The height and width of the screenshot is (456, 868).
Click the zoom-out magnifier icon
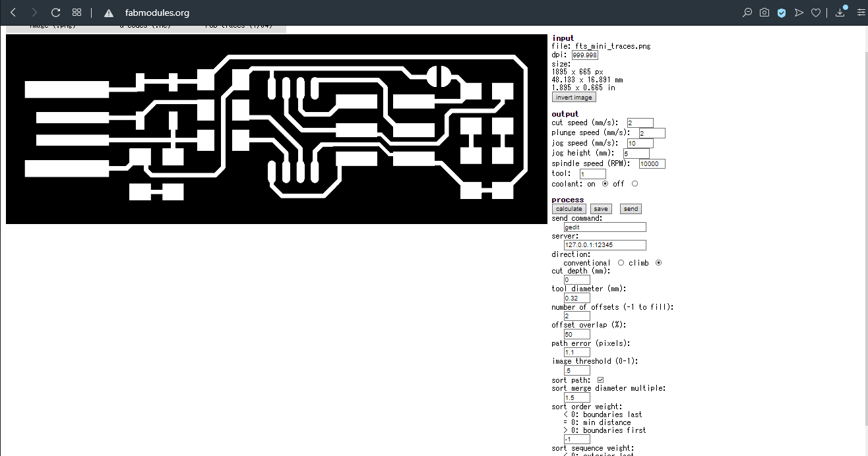click(x=747, y=13)
